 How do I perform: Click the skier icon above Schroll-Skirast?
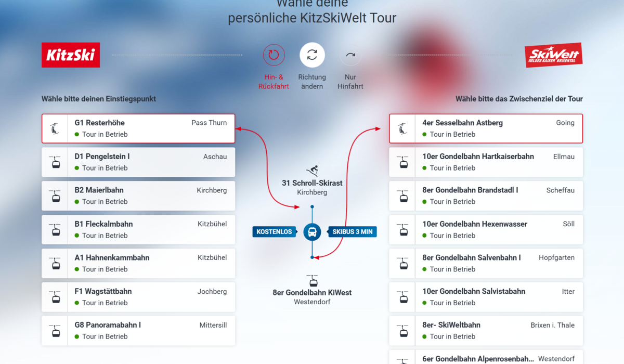(x=312, y=171)
